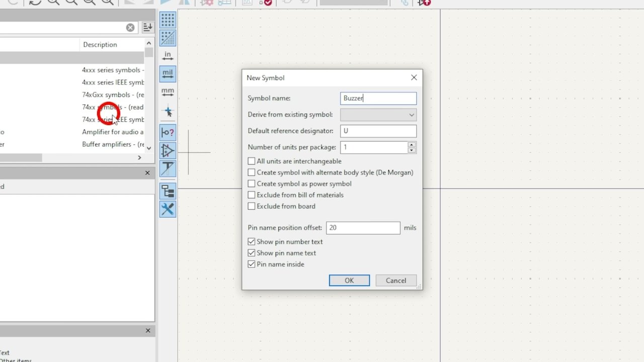Select the '4xxx series symbols' library row

(x=72, y=70)
